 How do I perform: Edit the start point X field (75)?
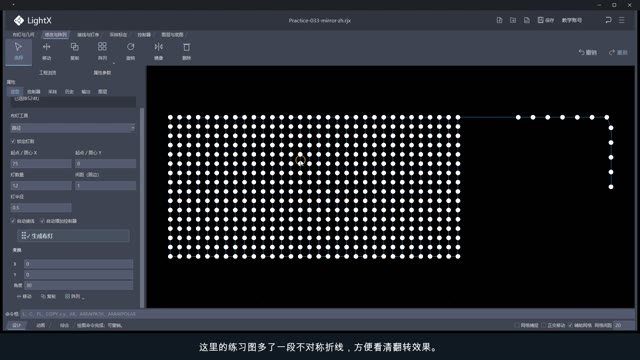41,164
